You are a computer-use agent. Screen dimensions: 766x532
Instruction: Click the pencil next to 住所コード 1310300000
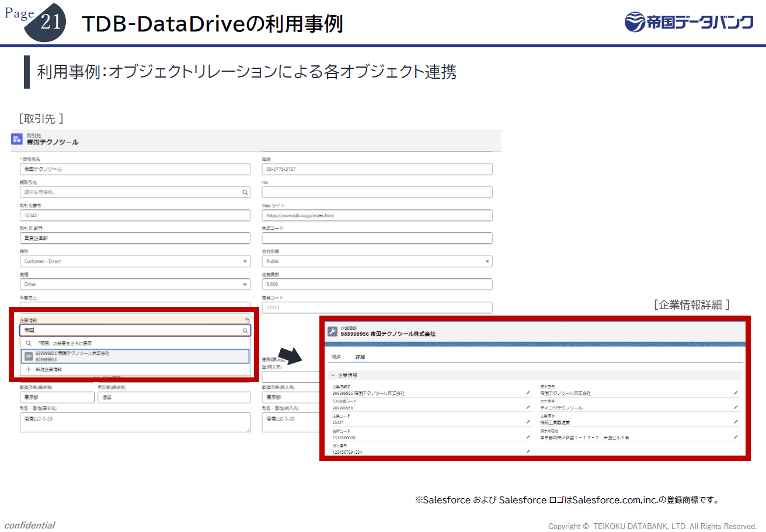(x=528, y=436)
